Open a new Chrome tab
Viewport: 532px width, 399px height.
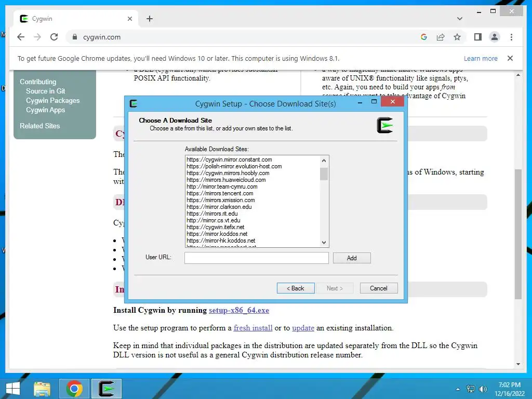point(150,19)
